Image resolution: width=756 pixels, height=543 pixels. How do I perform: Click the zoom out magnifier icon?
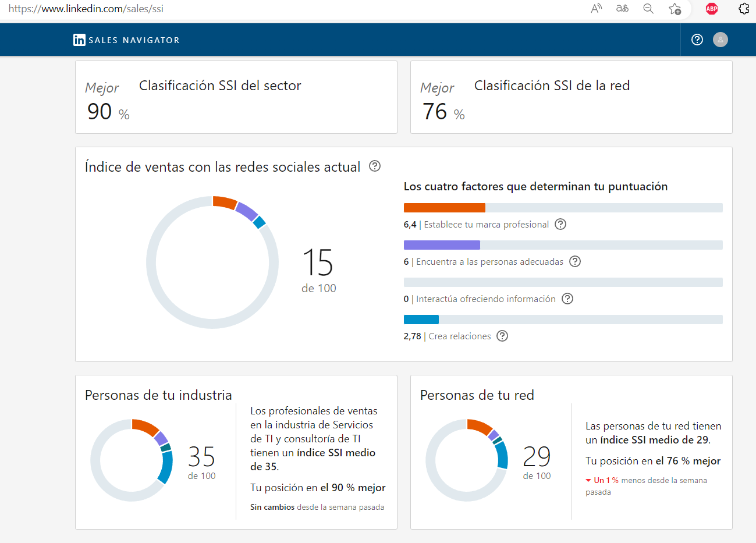(x=648, y=9)
